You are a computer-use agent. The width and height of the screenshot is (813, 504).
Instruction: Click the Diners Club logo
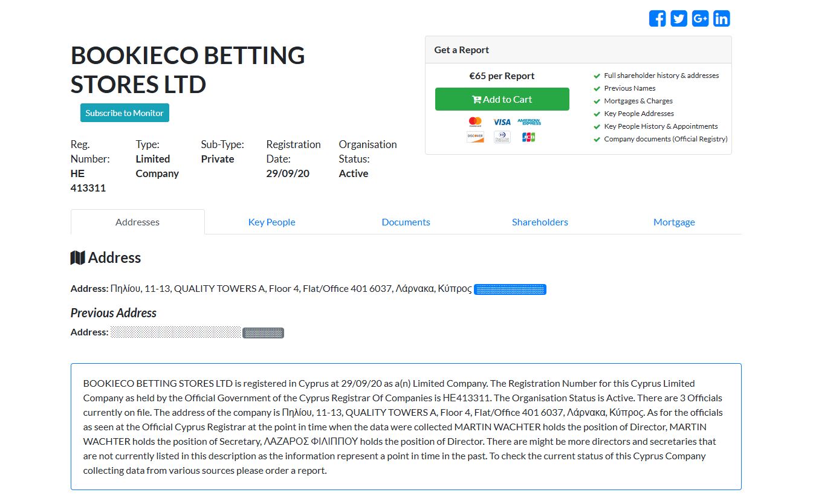point(502,137)
